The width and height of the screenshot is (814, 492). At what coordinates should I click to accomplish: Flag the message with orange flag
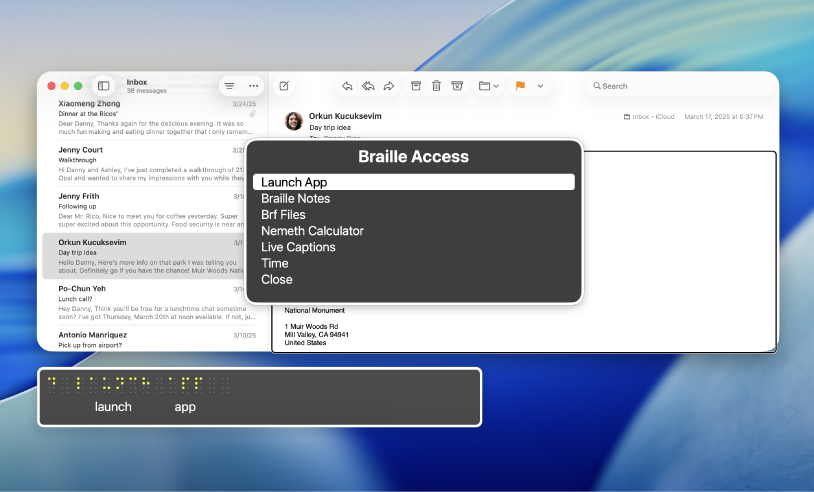tap(520, 86)
